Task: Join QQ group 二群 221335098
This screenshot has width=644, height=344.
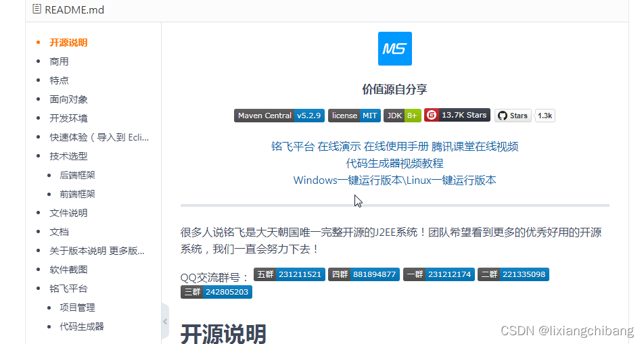Action: tap(513, 274)
